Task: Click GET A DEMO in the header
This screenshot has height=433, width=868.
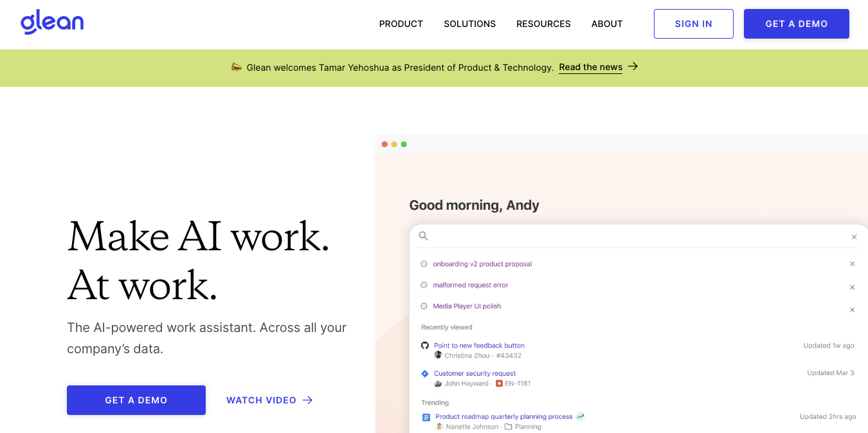Action: (x=797, y=24)
